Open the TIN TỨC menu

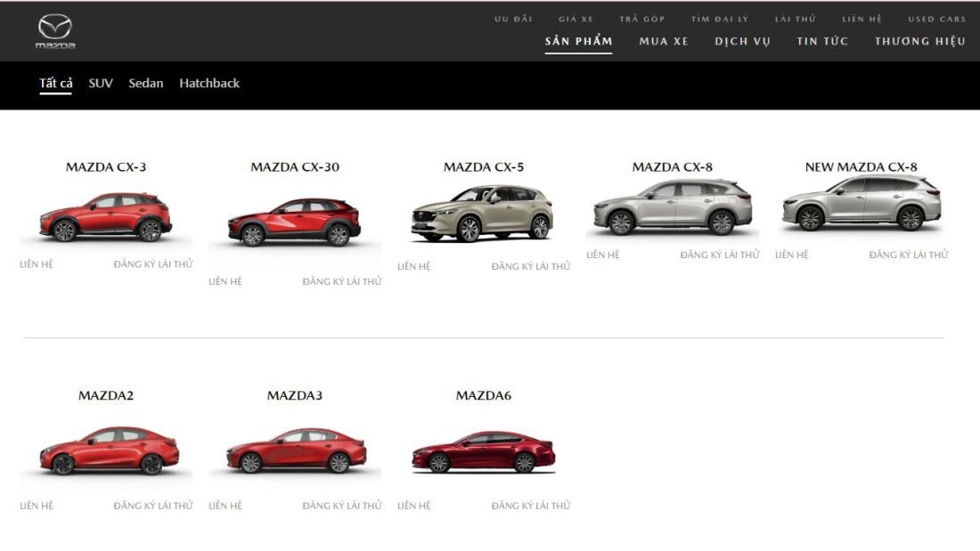[x=822, y=41]
